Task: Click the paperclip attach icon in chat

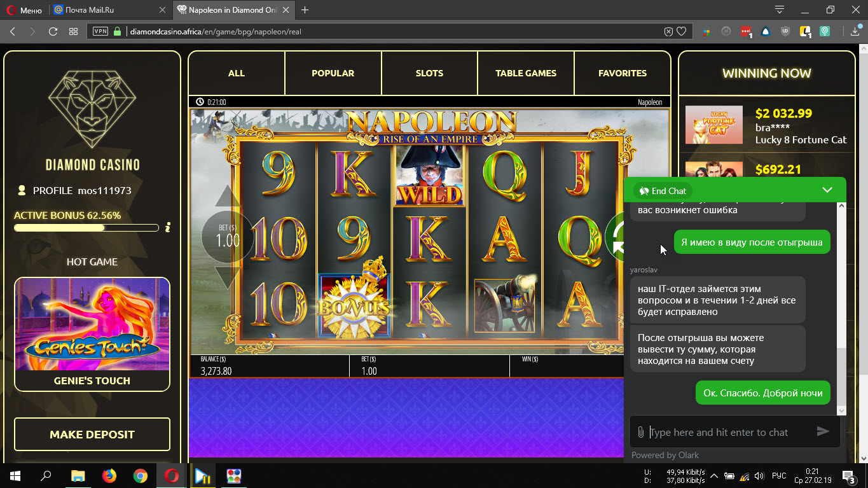Action: pyautogui.click(x=641, y=432)
